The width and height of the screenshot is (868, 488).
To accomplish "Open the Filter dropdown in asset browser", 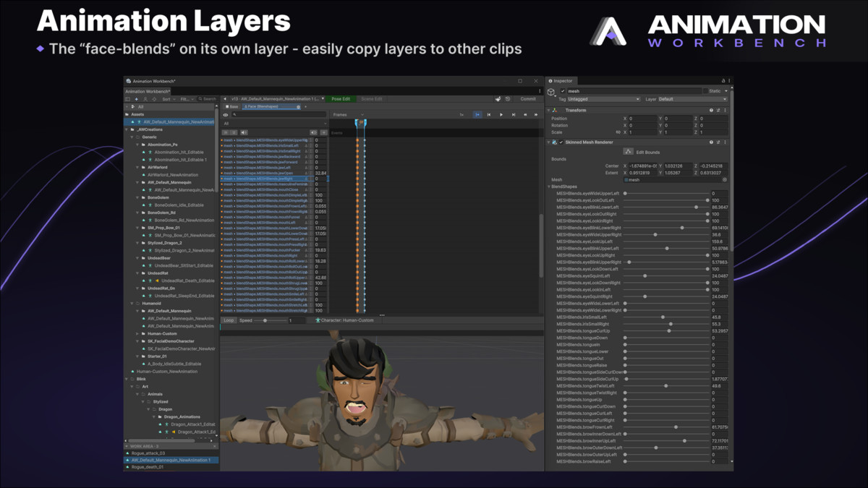I will coord(187,99).
